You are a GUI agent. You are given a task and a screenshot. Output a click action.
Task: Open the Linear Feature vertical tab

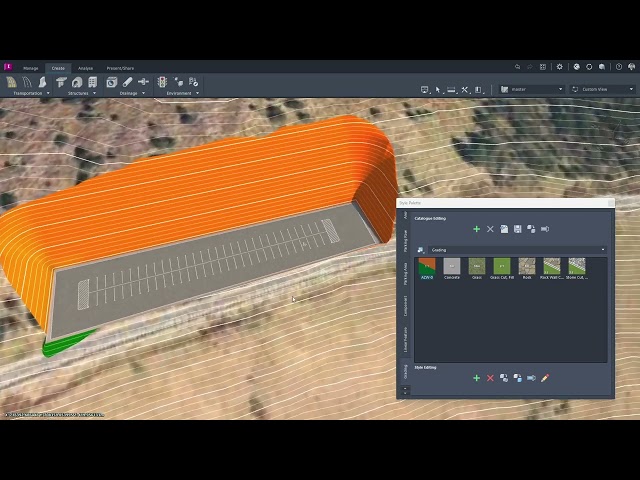405,339
